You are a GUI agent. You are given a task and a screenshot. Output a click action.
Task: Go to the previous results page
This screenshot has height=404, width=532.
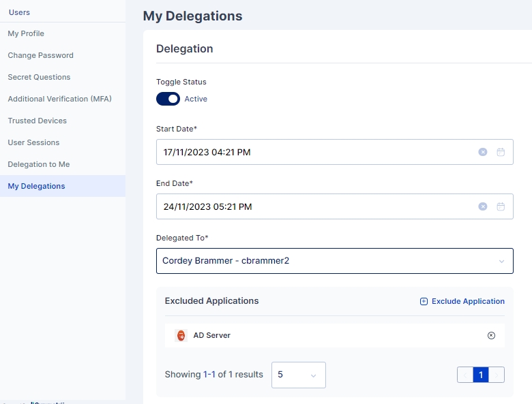(x=465, y=375)
